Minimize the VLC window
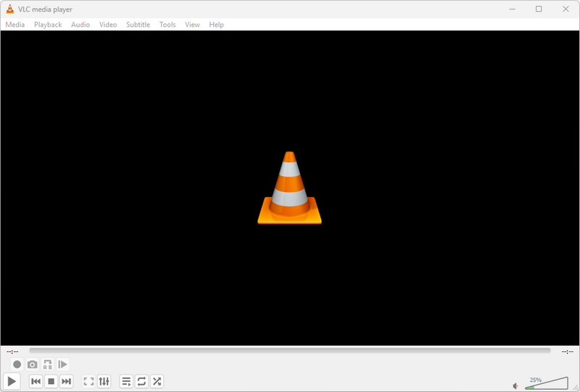580x392 pixels. (513, 9)
